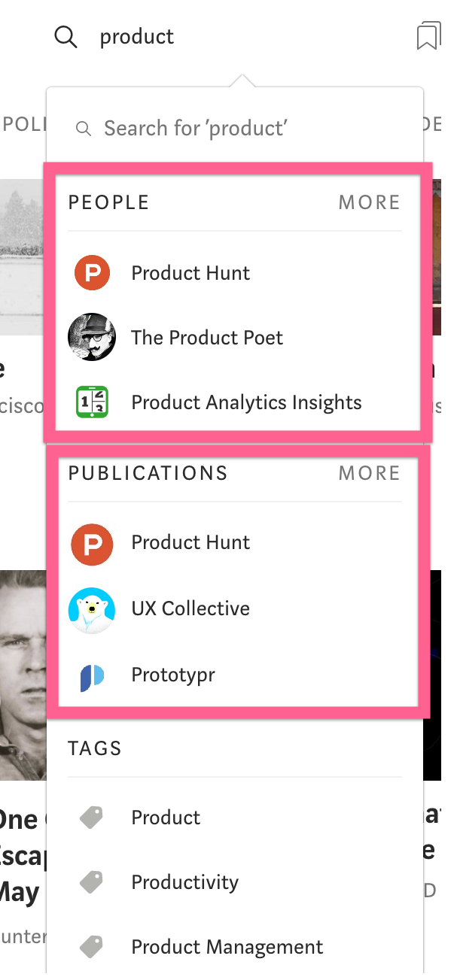Go to Prototypr publication
Image resolution: width=454 pixels, height=980 pixels.
click(172, 675)
